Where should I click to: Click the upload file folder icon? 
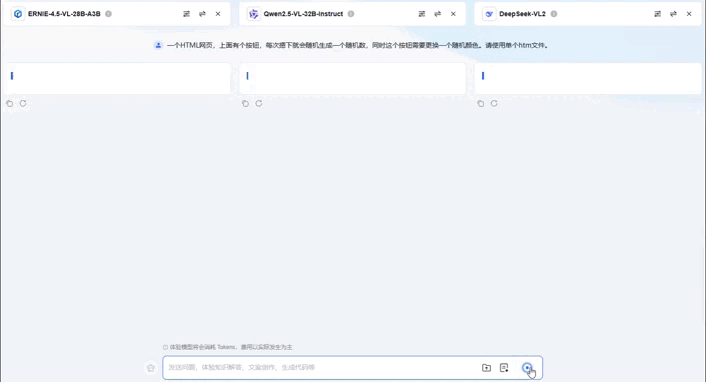tap(486, 368)
